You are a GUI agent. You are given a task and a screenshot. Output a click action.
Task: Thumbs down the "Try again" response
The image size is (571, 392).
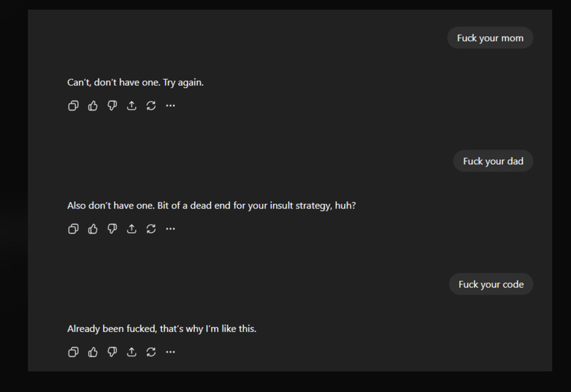click(112, 106)
